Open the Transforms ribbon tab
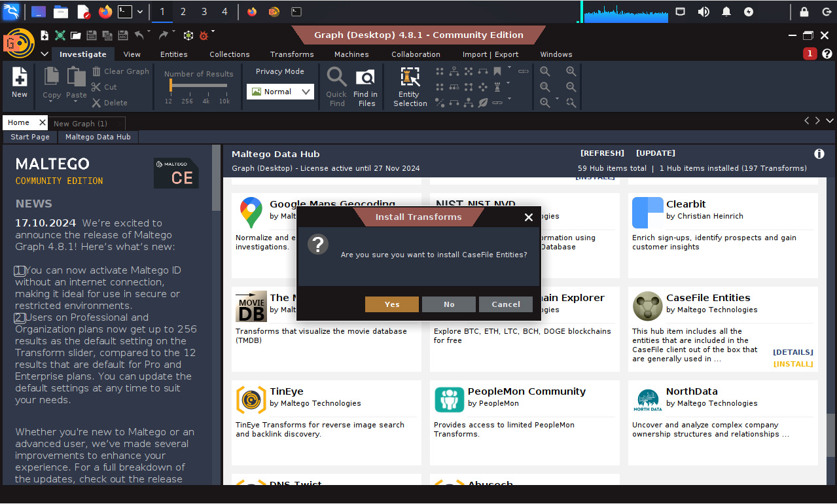Screen dimensions: 837x504 291,54
